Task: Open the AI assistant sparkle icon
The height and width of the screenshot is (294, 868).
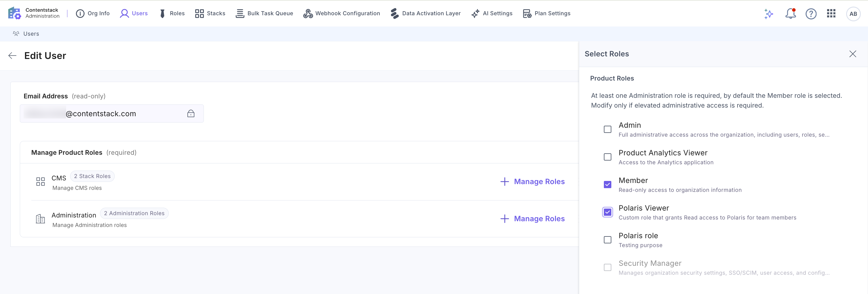Action: tap(769, 14)
